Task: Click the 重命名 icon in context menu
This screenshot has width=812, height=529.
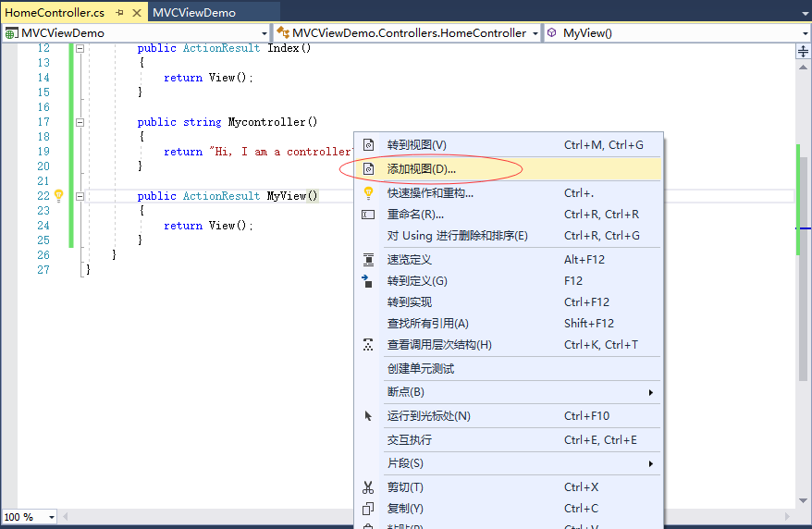Action: [x=368, y=215]
